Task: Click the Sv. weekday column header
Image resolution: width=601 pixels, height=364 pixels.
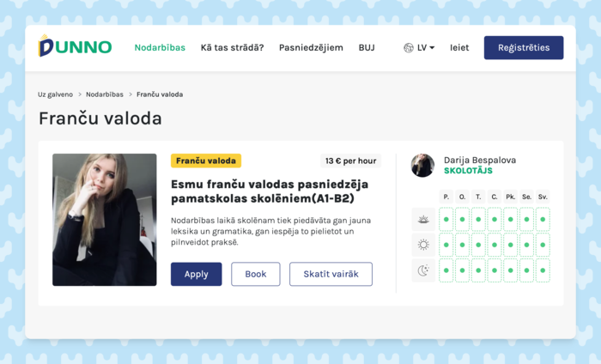Action: (x=543, y=197)
